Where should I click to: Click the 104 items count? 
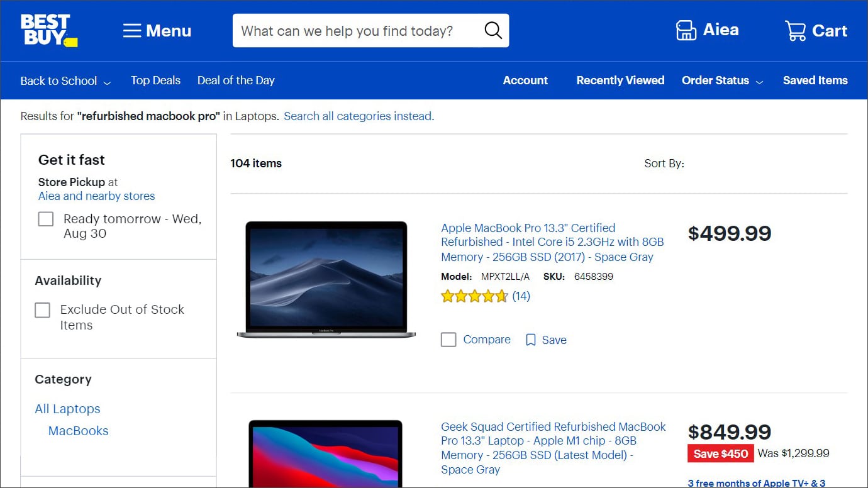256,164
